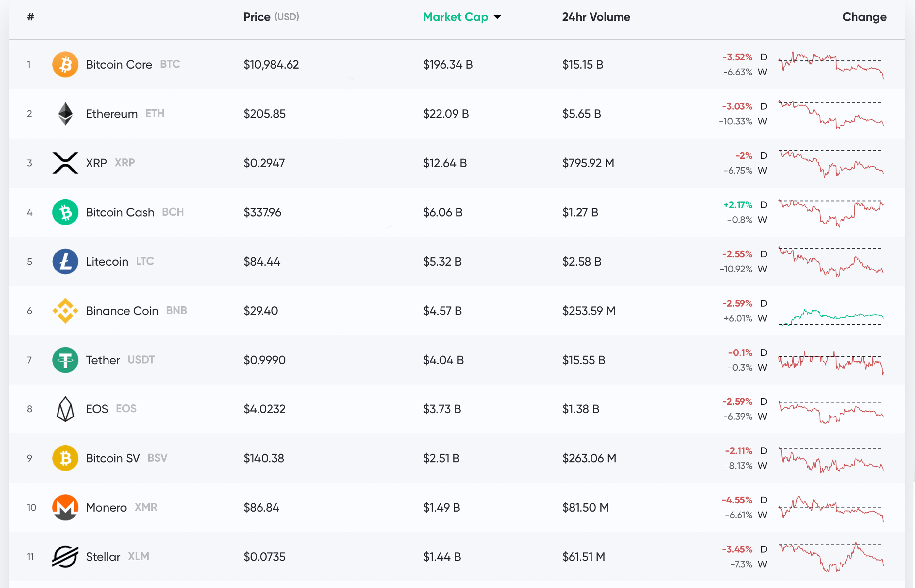Select the $337.96 Bitcoin Cash price
This screenshot has height=588, width=915.
tap(262, 212)
